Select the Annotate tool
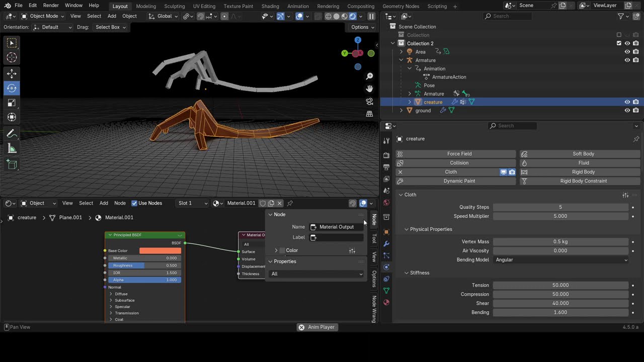The image size is (644, 362). tap(12, 134)
